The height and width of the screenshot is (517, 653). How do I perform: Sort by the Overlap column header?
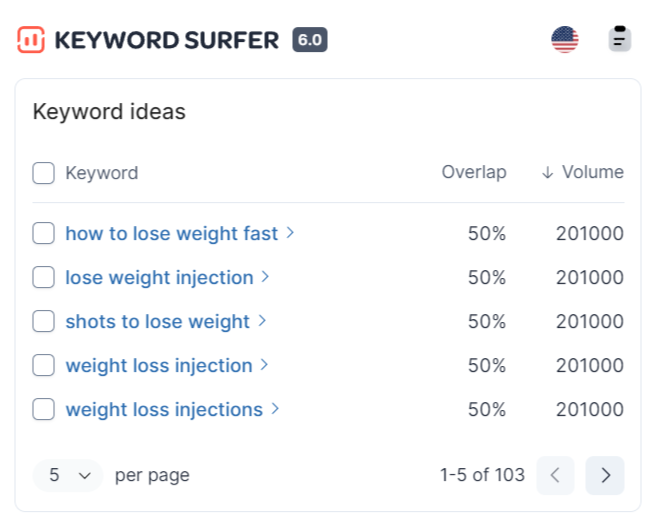point(474,173)
